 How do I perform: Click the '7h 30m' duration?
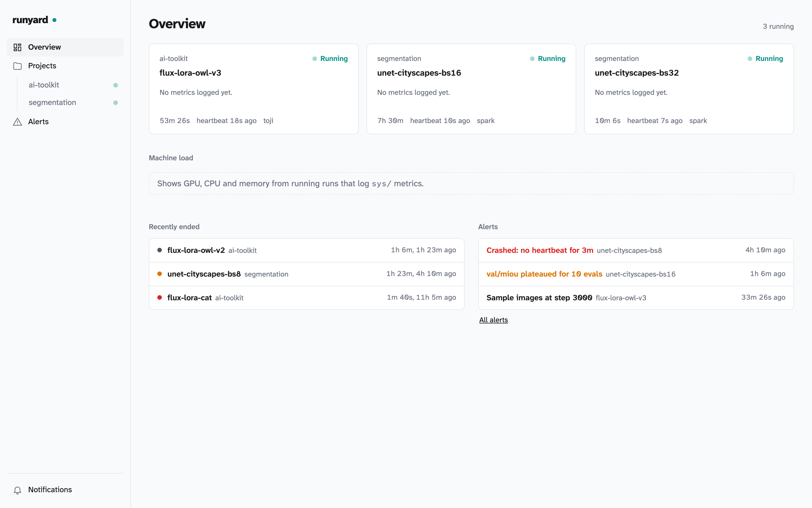390,121
